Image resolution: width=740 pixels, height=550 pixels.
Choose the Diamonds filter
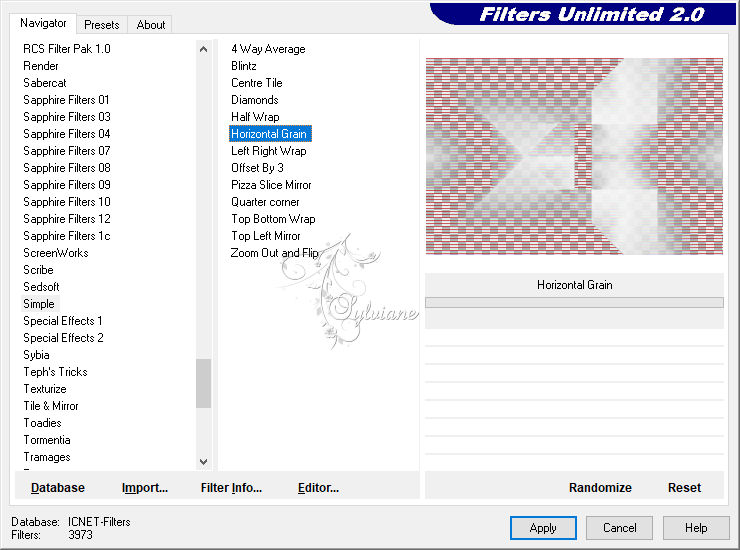(x=255, y=100)
